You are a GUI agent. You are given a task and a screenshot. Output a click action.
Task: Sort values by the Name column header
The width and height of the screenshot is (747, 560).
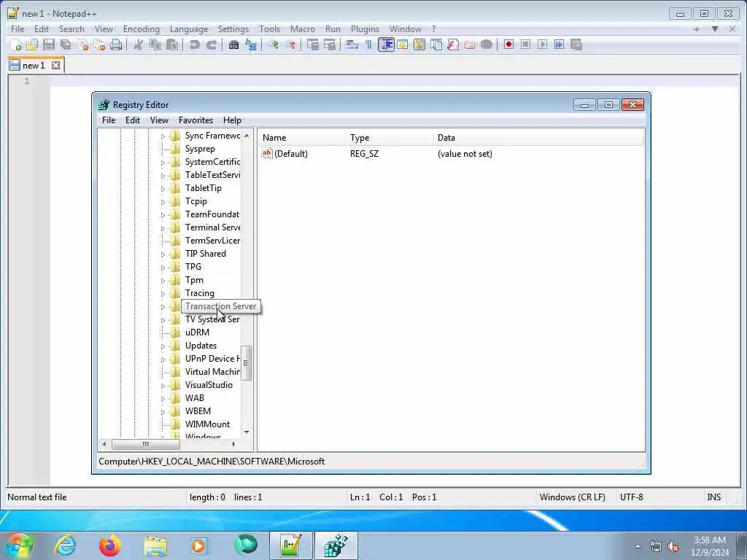301,138
